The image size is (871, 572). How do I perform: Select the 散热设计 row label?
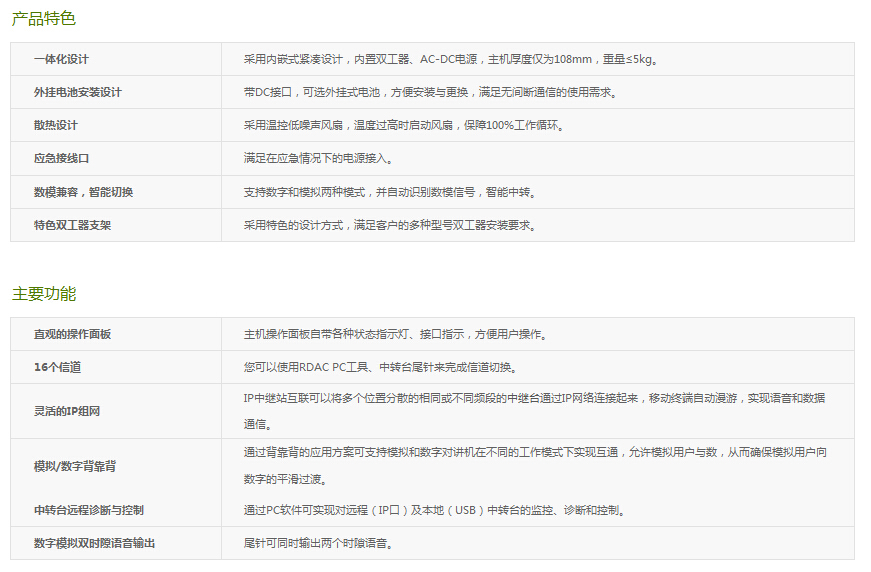(x=55, y=125)
